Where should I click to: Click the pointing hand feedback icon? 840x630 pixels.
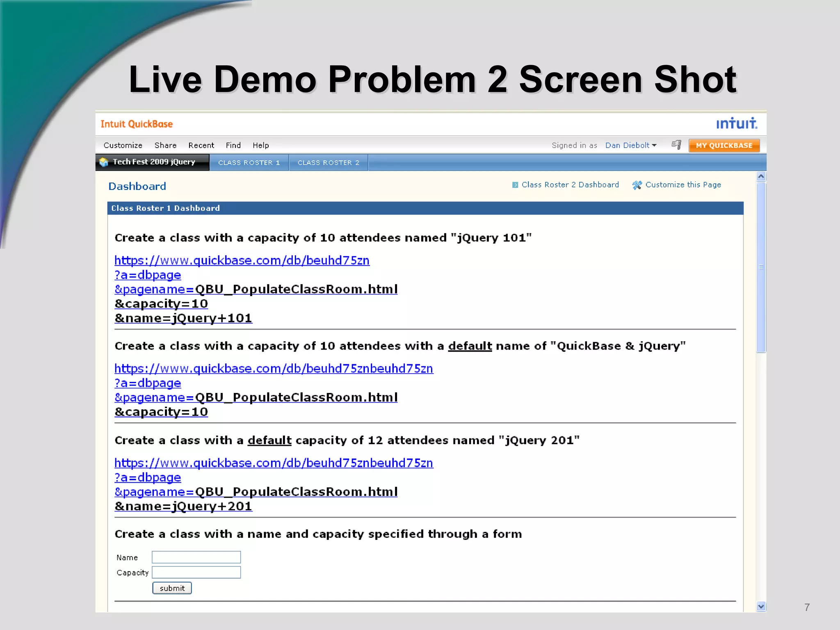pos(676,145)
